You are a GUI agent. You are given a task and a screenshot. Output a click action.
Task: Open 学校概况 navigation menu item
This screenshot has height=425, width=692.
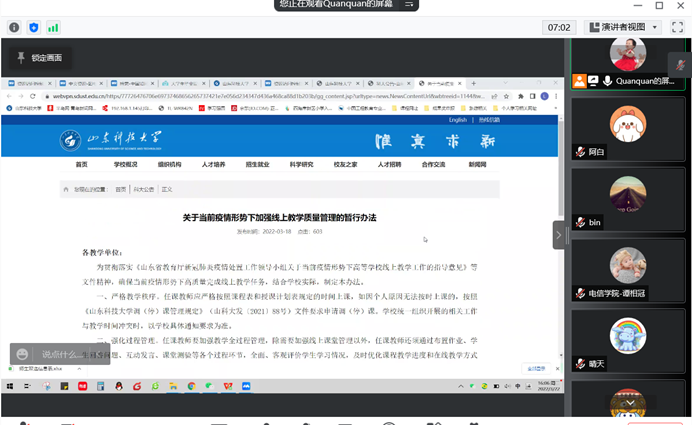(125, 164)
